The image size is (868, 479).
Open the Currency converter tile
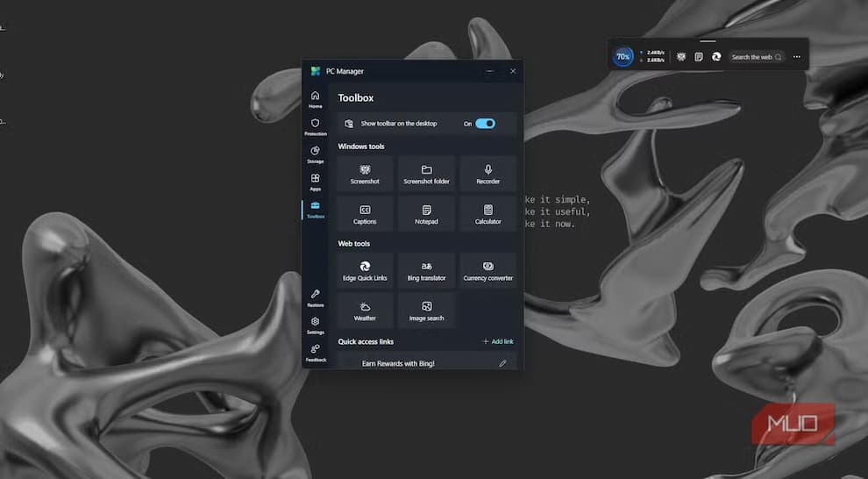tap(487, 271)
